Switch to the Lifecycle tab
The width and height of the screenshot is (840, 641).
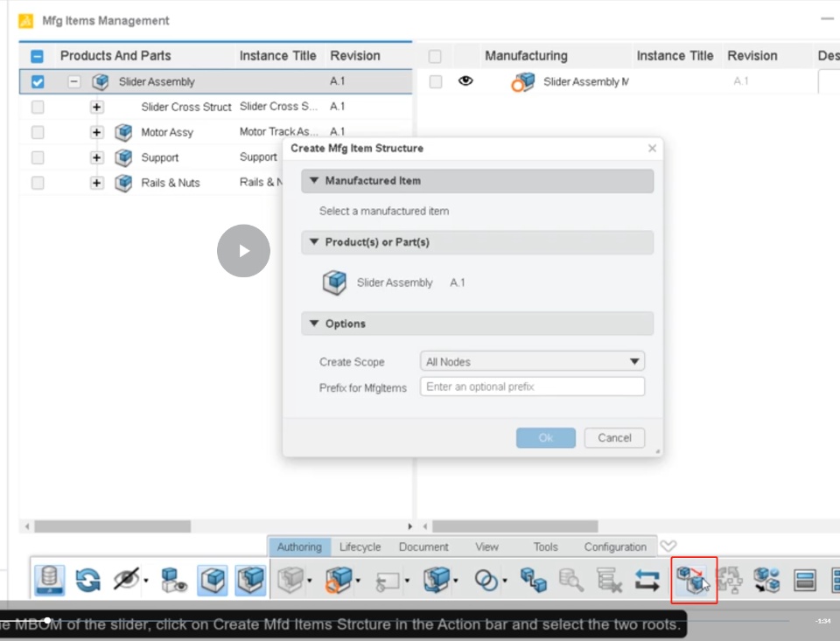360,547
